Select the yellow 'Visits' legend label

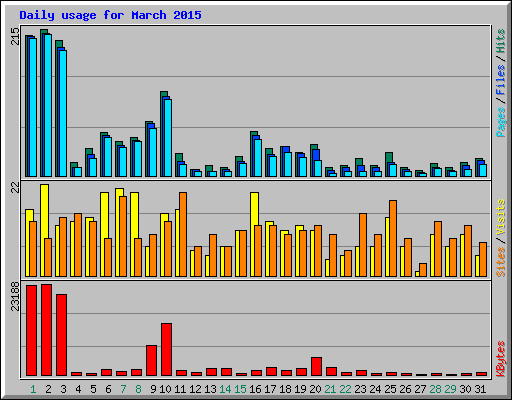tap(501, 217)
